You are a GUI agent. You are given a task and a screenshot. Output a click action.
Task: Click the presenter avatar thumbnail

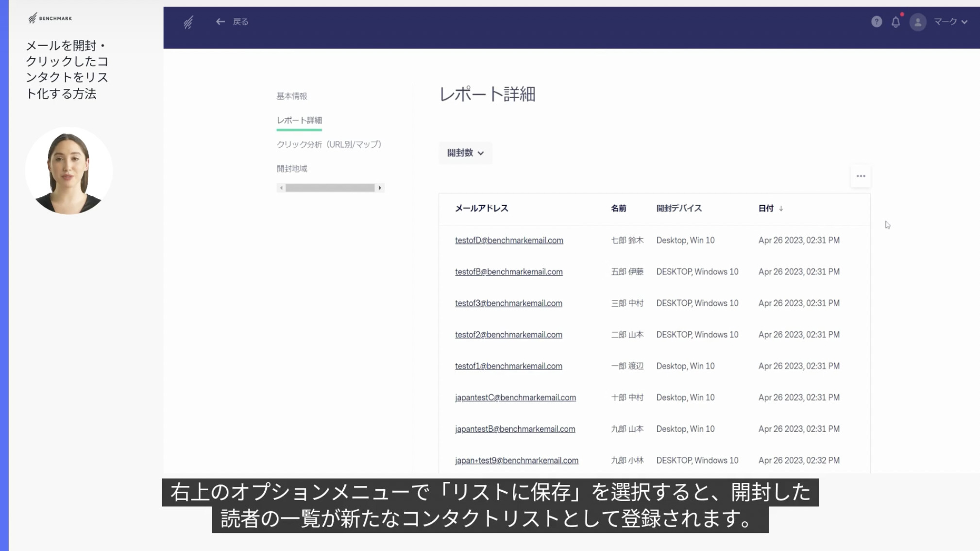pos(68,171)
